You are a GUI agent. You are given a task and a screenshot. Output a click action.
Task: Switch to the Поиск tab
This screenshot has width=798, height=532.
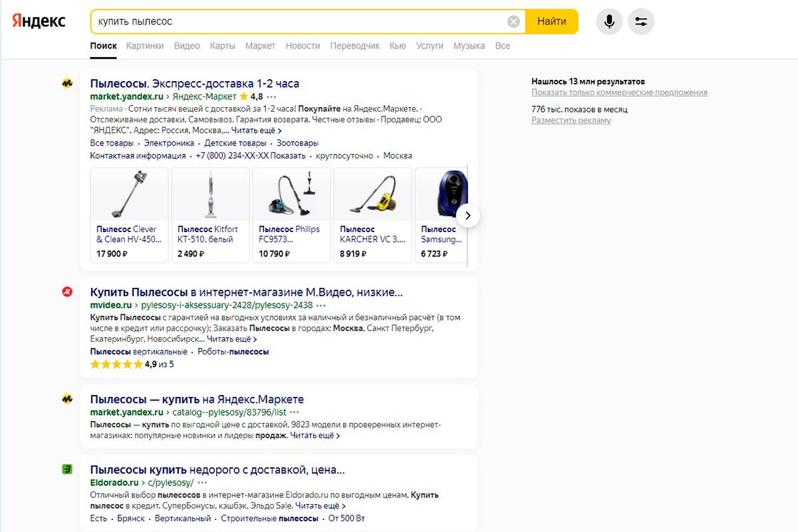(103, 46)
